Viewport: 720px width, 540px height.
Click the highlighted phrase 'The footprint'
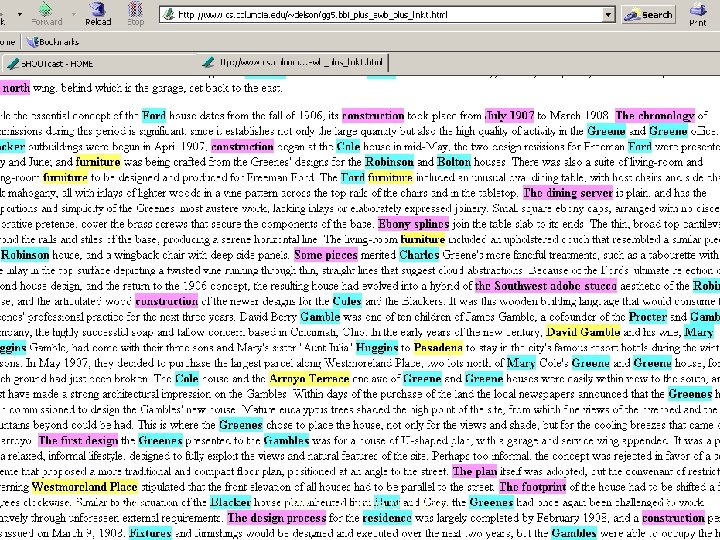click(532, 486)
